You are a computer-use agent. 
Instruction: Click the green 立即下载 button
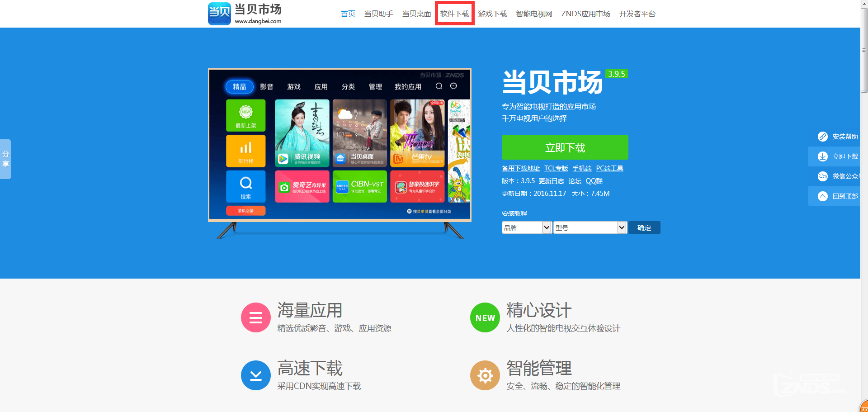pos(565,147)
